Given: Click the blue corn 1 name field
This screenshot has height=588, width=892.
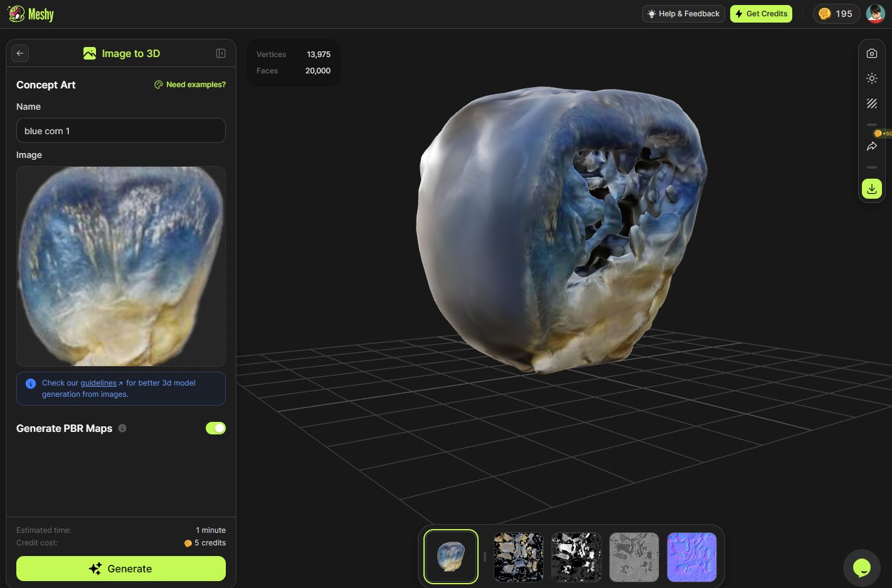Looking at the screenshot, I should (120, 130).
